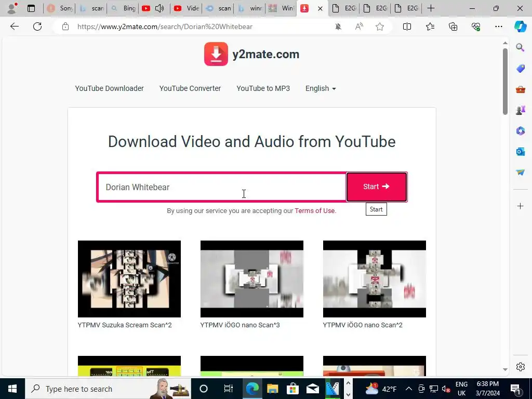Image resolution: width=532 pixels, height=399 pixels.
Task: Open sidebar Games chess icon
Action: (520, 110)
